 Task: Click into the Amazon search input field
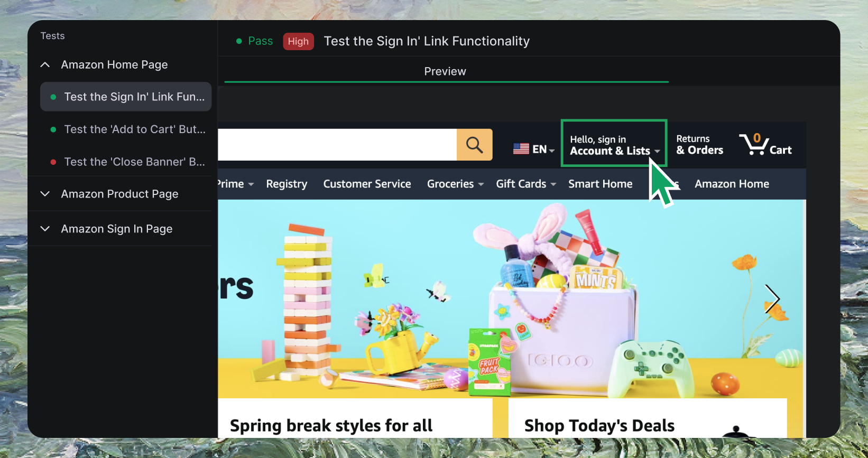[337, 145]
